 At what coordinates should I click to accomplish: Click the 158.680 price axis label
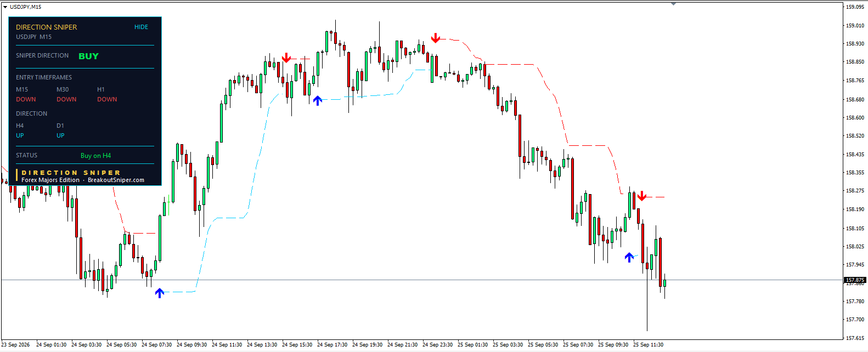point(855,100)
